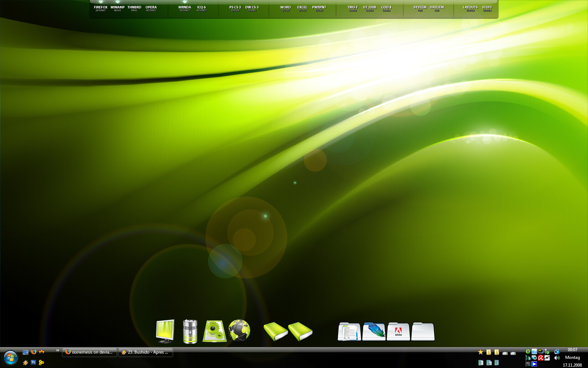
Task: Click the mouse software tray icon
Action: tap(528, 358)
